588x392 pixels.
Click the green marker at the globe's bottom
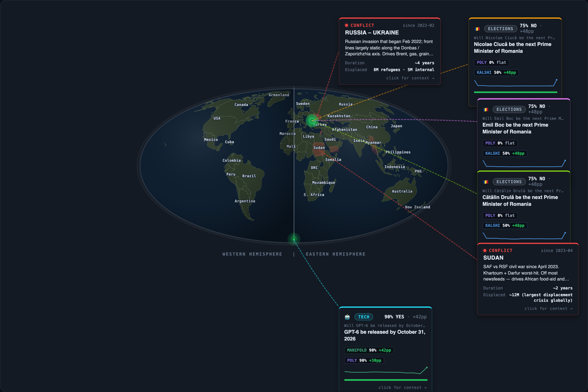click(x=294, y=239)
